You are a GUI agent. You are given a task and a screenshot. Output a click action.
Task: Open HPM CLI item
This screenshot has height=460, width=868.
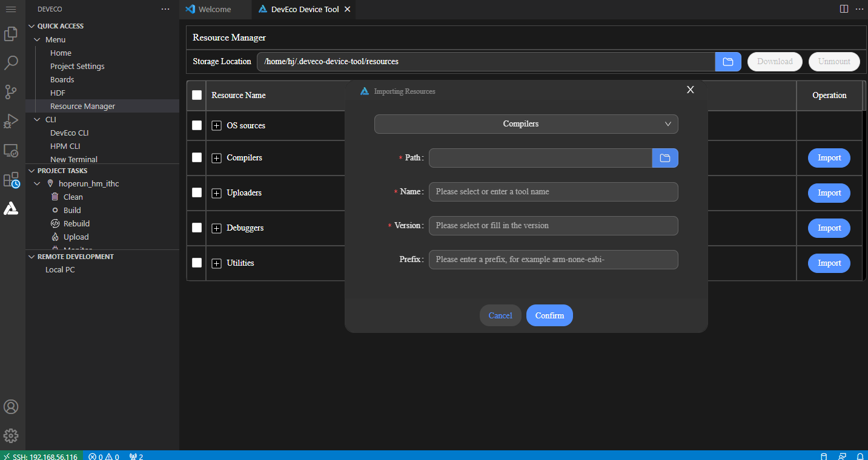tap(65, 146)
